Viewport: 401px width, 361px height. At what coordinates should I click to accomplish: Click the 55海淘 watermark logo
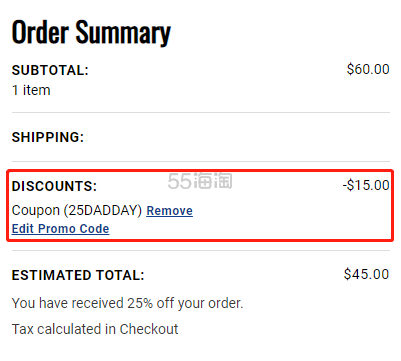(x=200, y=181)
